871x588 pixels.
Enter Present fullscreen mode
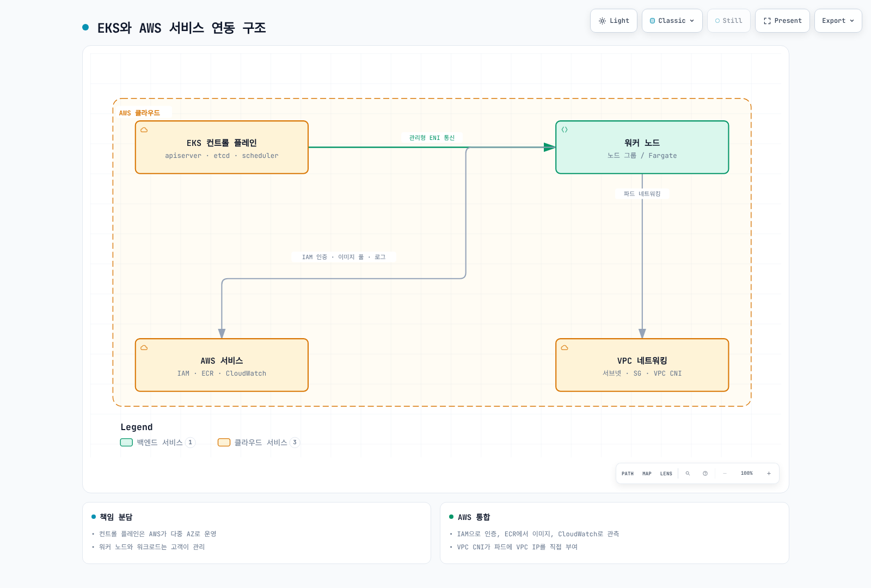[782, 21]
